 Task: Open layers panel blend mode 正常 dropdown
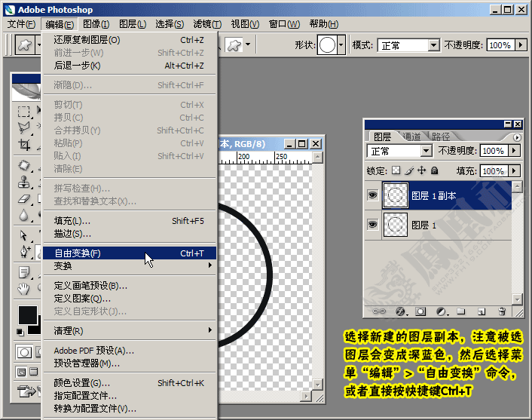(x=427, y=150)
